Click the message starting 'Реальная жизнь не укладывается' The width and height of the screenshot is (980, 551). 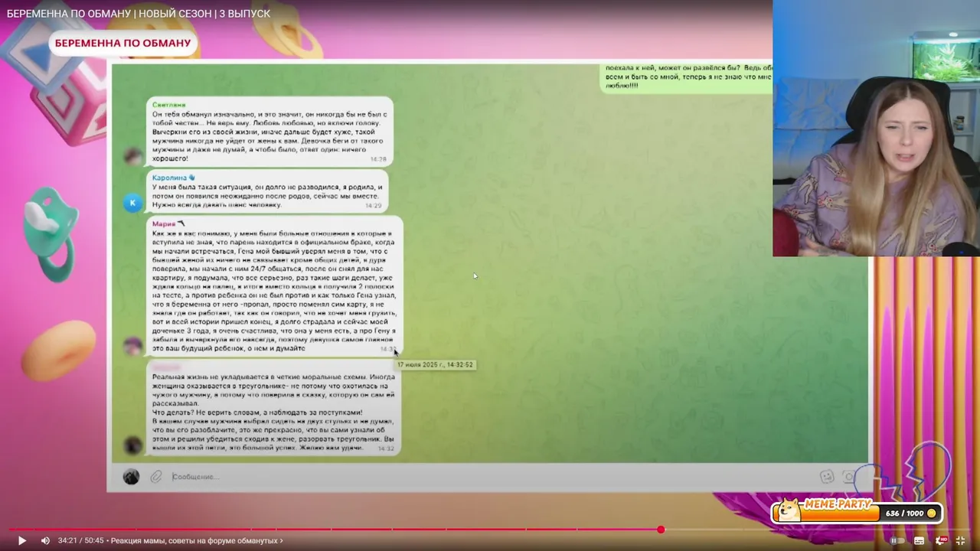point(273,409)
